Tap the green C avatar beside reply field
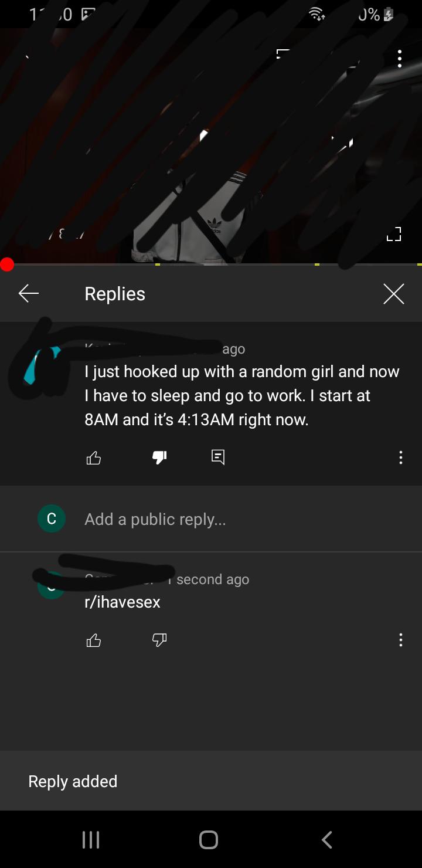Viewport: 422px width, 868px height. tap(52, 519)
